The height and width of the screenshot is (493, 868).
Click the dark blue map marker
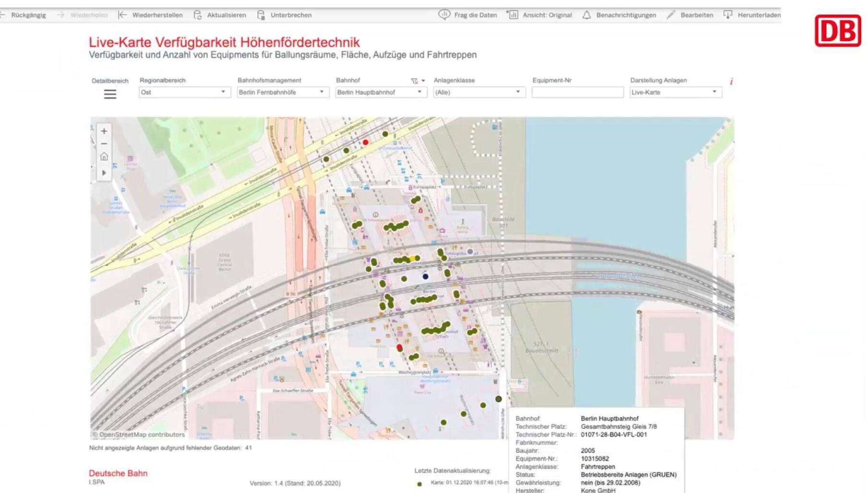coord(425,276)
